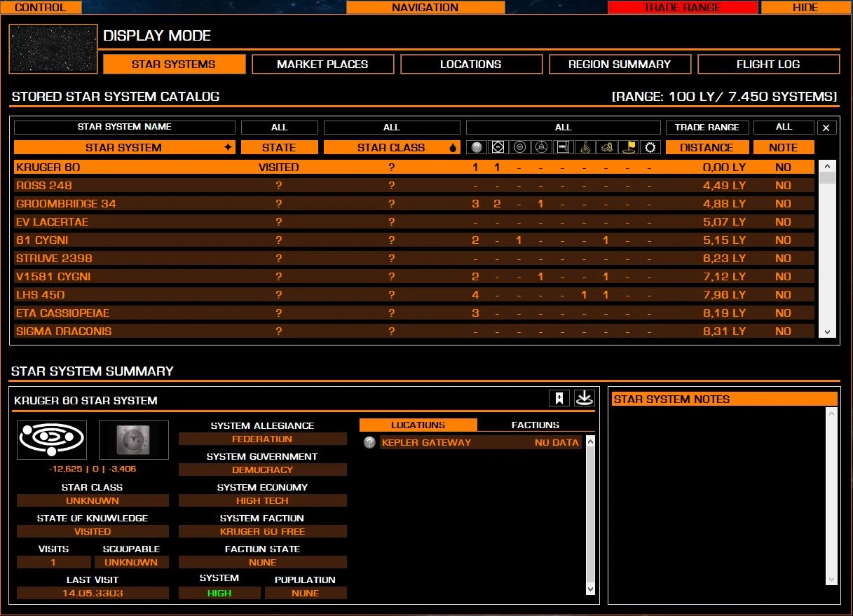This screenshot has height=616, width=853.
Task: Click the locations list scrollbar down arrow
Action: (x=590, y=589)
